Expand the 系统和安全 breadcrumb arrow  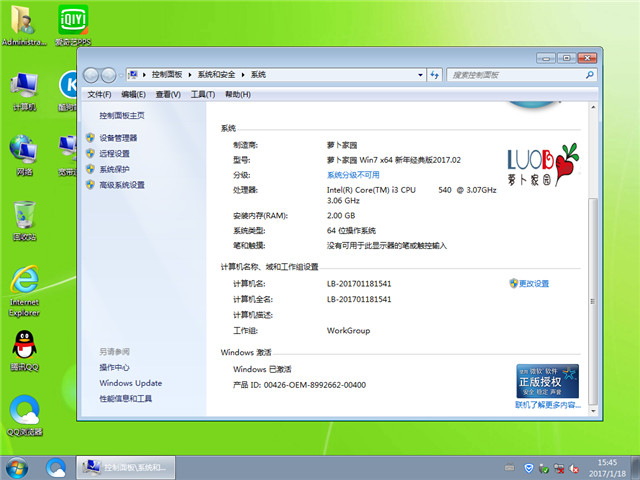coord(244,75)
